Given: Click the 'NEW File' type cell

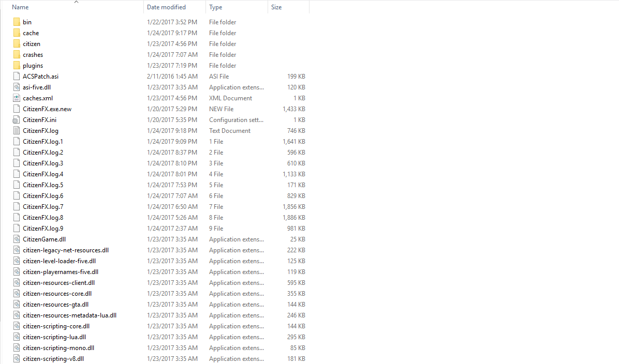Looking at the screenshot, I should click(x=222, y=109).
